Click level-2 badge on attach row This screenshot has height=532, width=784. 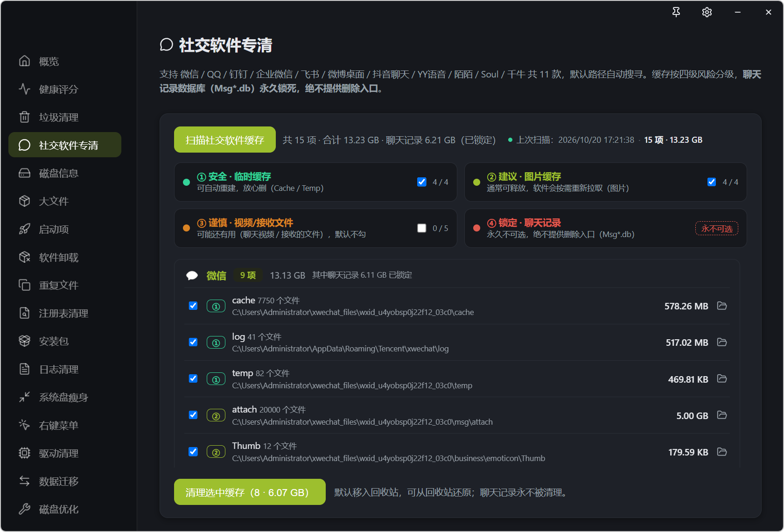[x=216, y=415]
